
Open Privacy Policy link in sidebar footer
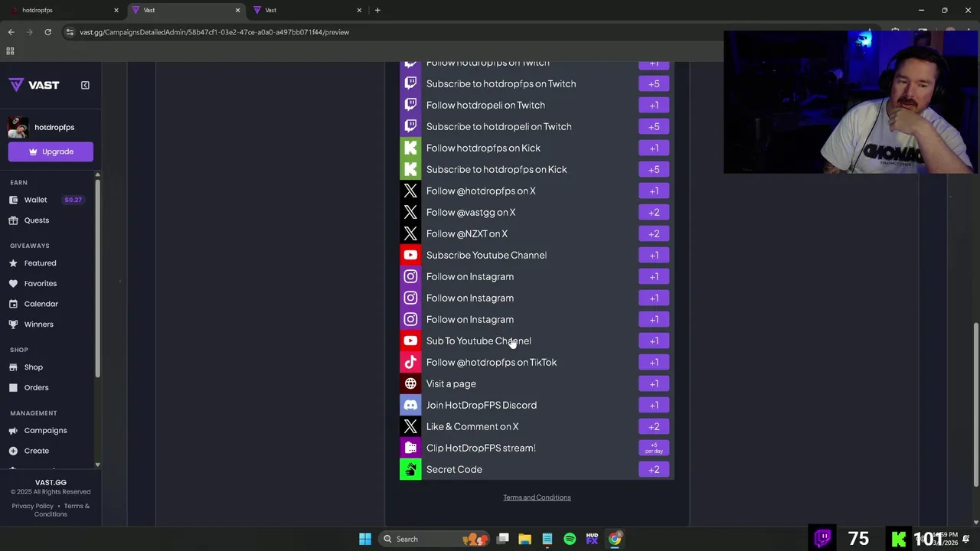(x=33, y=506)
